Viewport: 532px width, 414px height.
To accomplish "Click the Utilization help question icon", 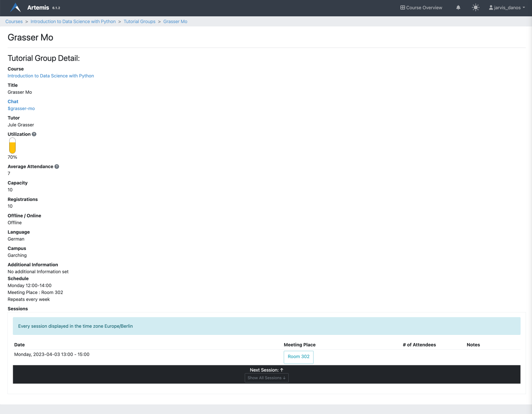I will point(34,134).
